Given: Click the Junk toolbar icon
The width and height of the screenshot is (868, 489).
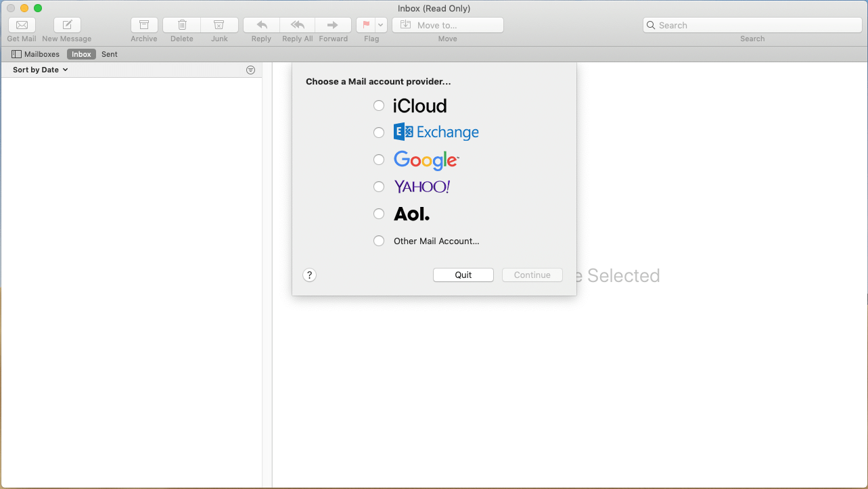Looking at the screenshot, I should [x=219, y=25].
